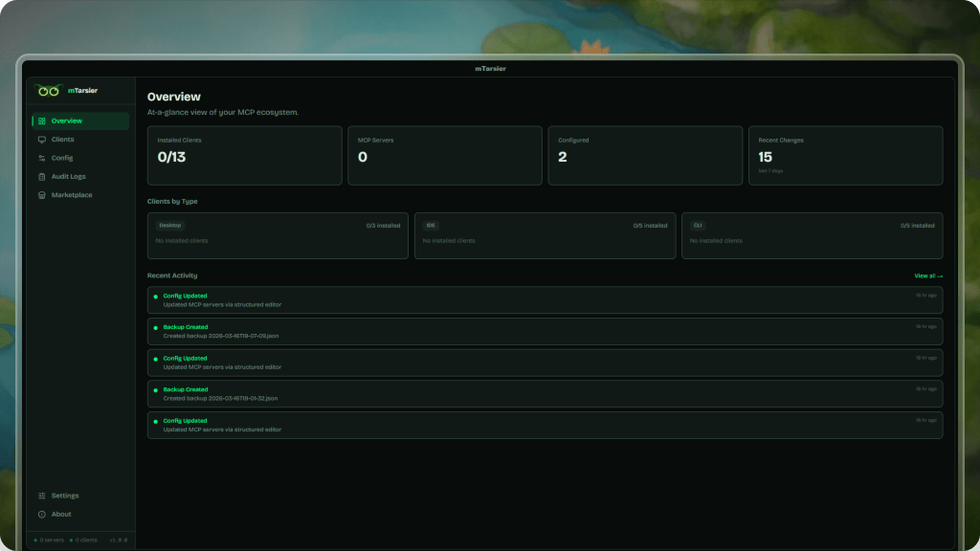This screenshot has height=551, width=980.
Task: Open the Installed Clients 0/13 card
Action: pos(244,155)
